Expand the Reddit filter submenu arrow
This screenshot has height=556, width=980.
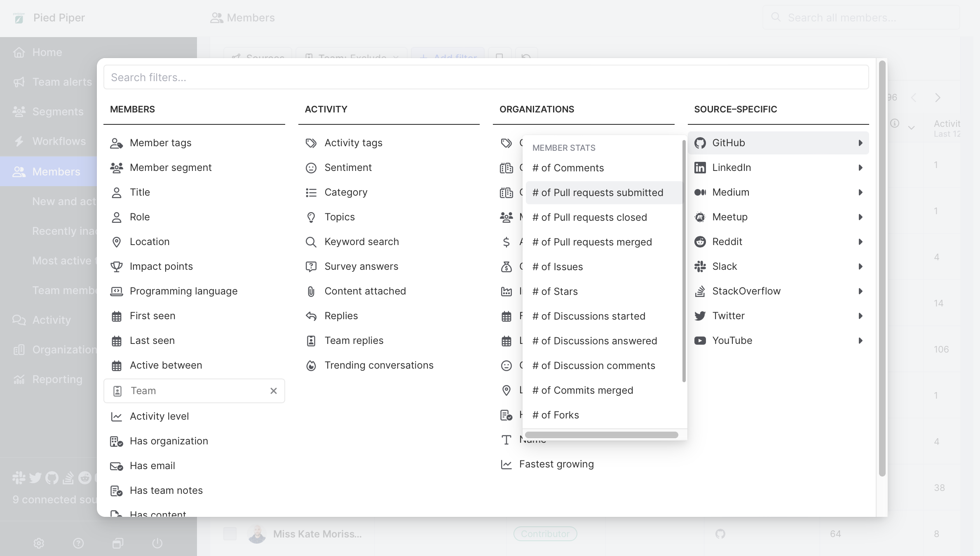click(860, 242)
